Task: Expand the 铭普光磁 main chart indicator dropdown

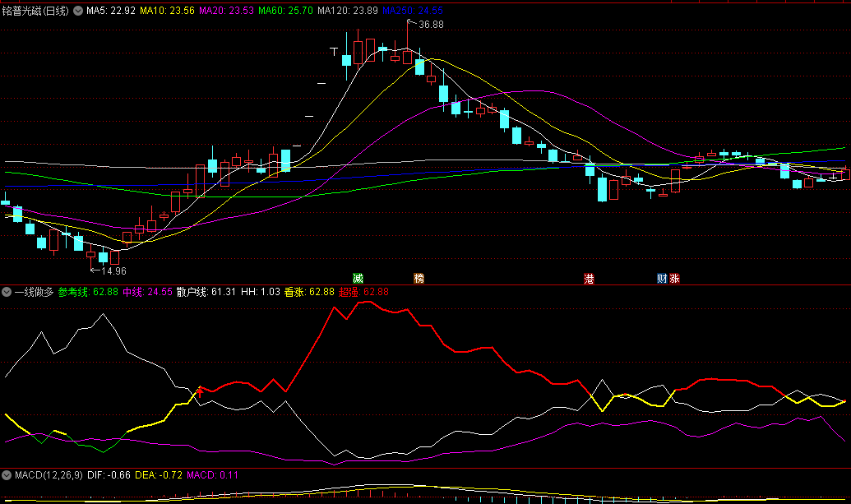Action: tap(78, 11)
